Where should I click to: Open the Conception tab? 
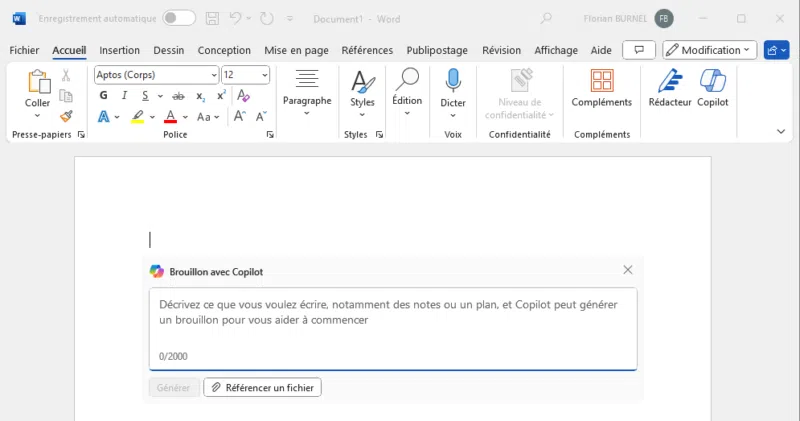point(224,50)
